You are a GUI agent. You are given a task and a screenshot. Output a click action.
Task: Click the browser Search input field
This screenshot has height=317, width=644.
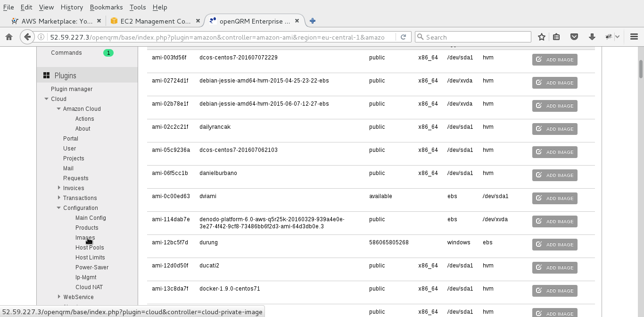pyautogui.click(x=473, y=37)
